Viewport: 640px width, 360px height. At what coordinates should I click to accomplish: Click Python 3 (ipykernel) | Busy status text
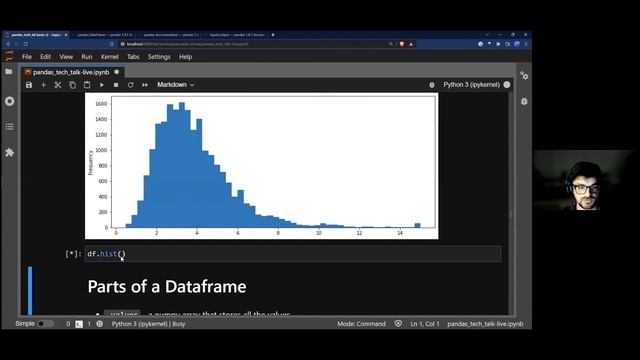149,324
